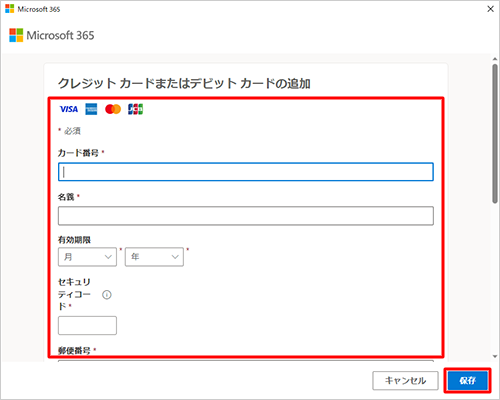The width and height of the screenshot is (500, 400).
Task: Click the キャンセル button
Action: pyautogui.click(x=405, y=380)
